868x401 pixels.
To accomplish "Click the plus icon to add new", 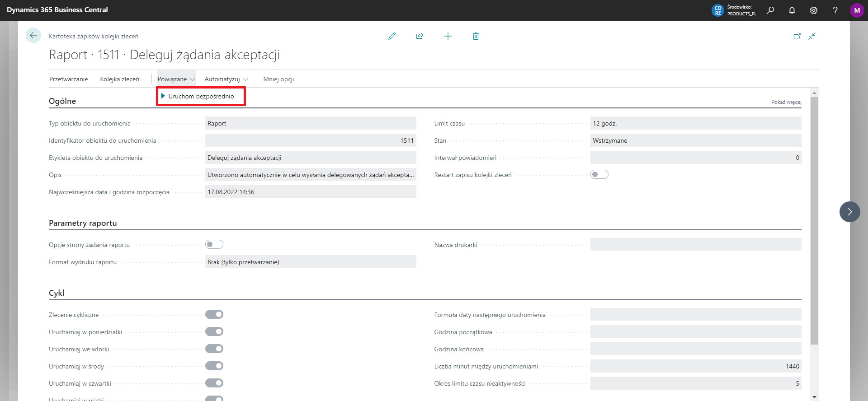I will point(448,36).
